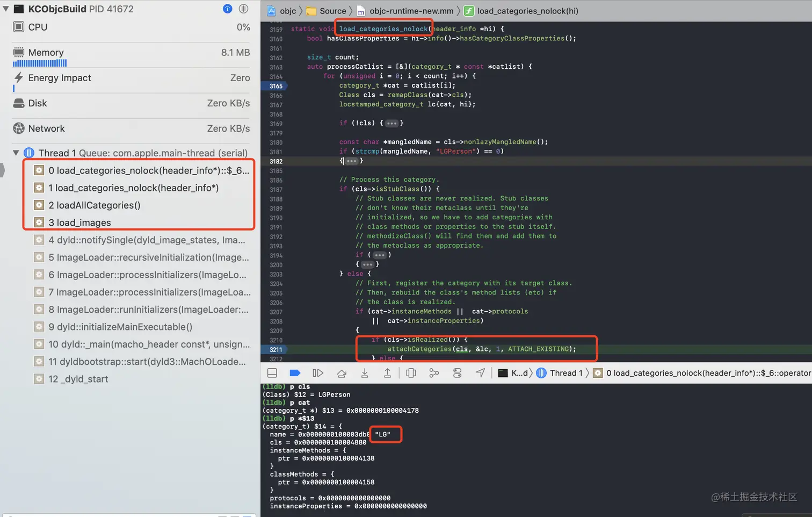The image size is (812, 517).
Task: Click the attachCategories call on line 3211
Action: [419, 349]
